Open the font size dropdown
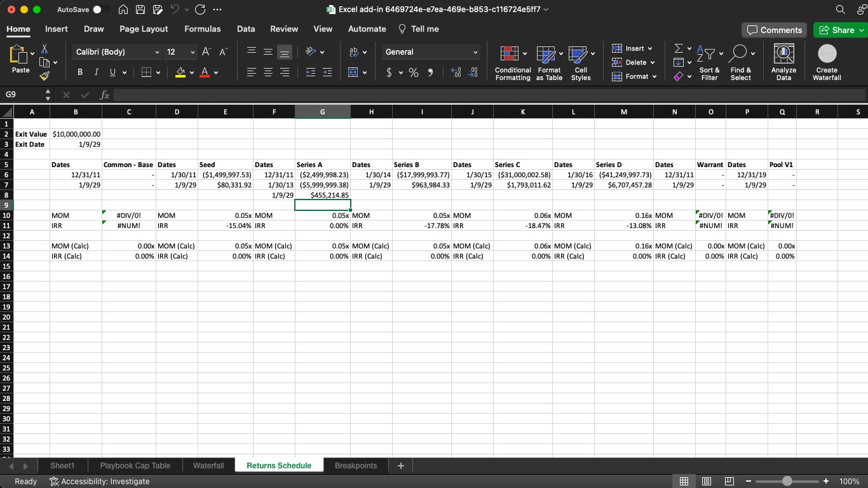Screen dimensions: 868x488 [193, 52]
